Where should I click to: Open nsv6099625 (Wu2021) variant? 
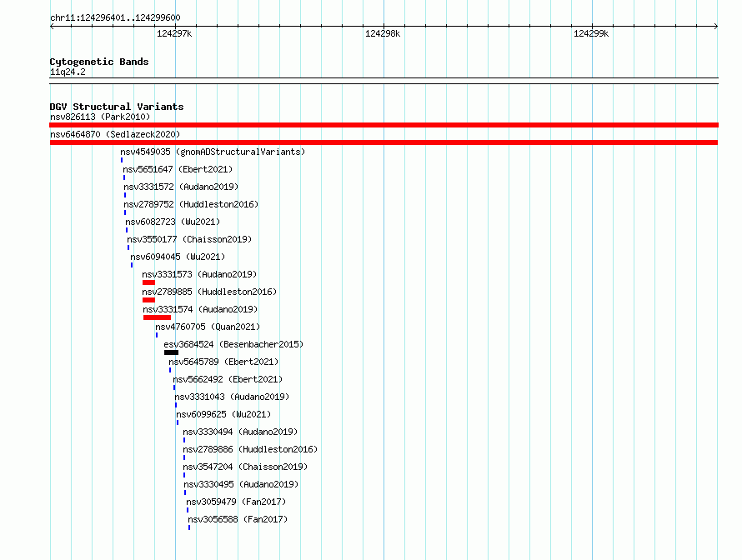coord(223,414)
